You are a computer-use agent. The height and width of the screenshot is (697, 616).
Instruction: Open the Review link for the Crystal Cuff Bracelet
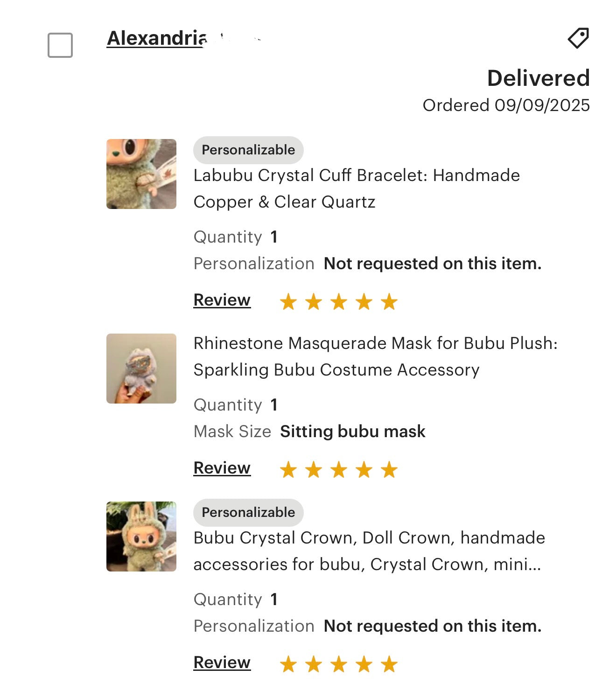(222, 300)
